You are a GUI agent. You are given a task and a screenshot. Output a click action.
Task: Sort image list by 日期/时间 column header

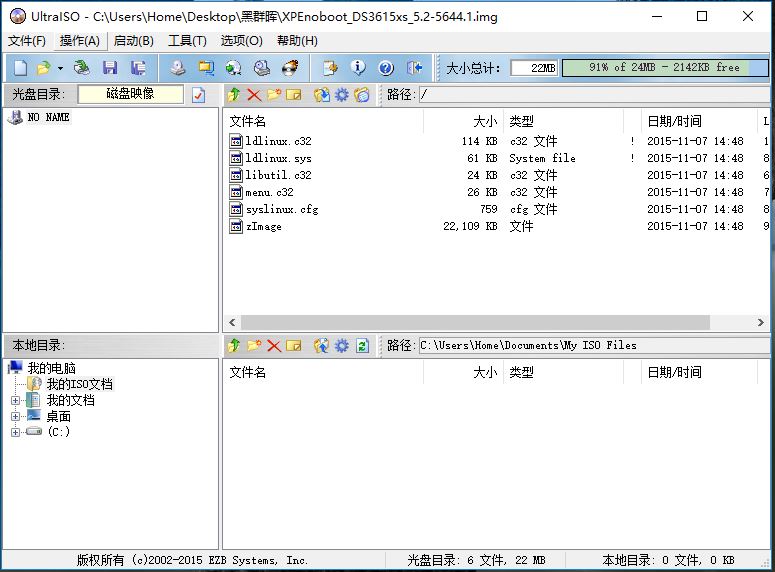tap(699, 121)
